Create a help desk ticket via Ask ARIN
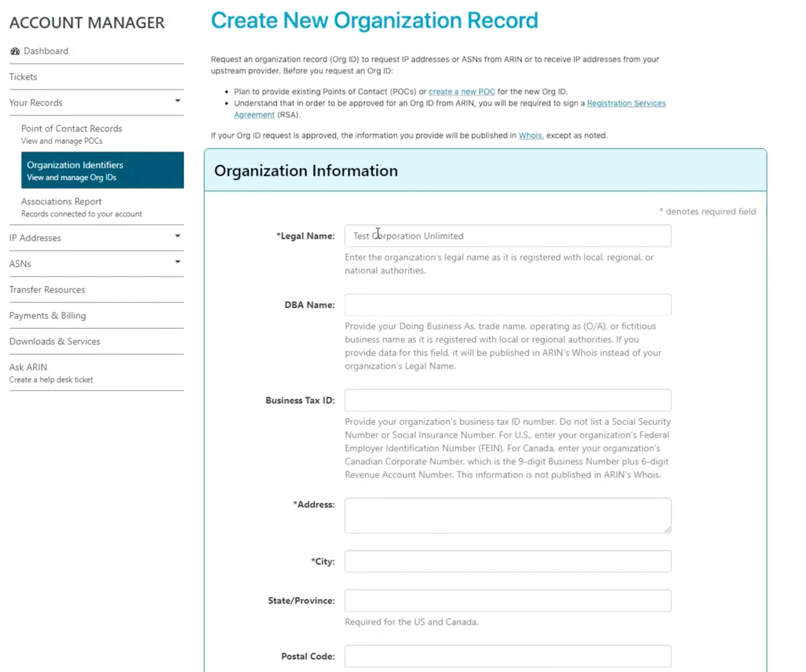 (28, 367)
